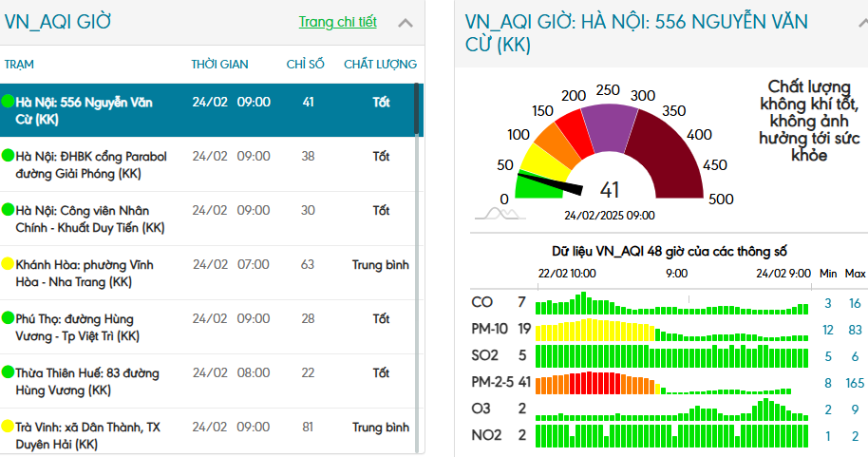Collapse the VN_AQI GIỜ station list panel
This screenshot has width=868, height=457.
pyautogui.click(x=406, y=23)
